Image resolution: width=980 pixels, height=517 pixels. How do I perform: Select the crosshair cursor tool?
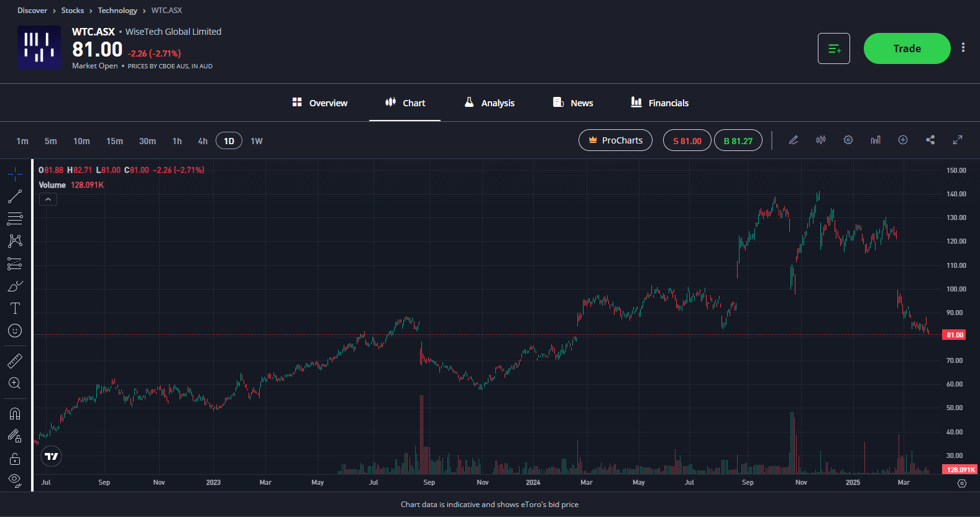15,175
